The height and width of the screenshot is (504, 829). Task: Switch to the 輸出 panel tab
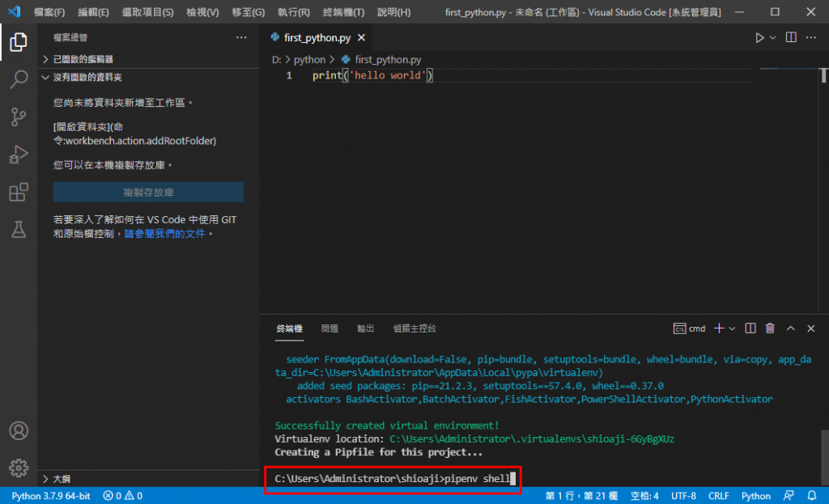click(365, 328)
